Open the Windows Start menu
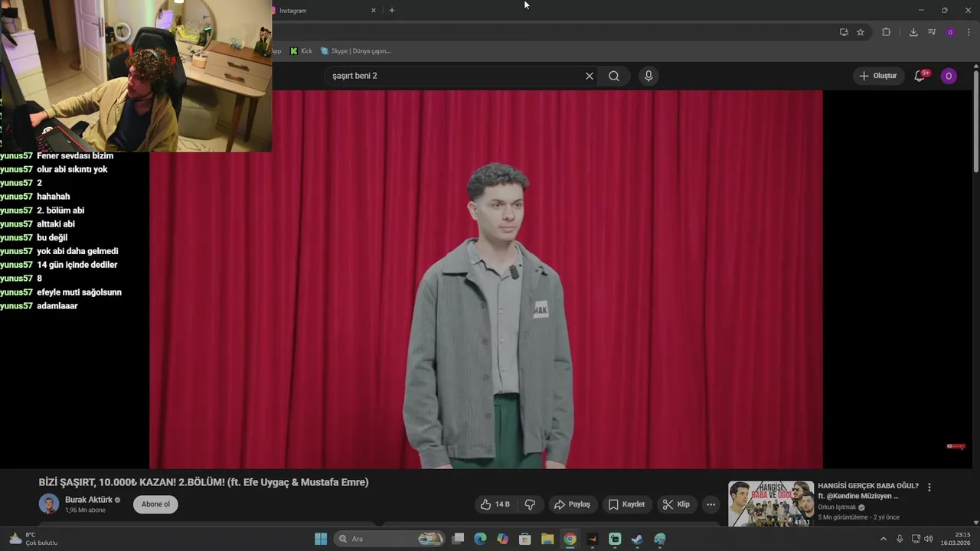This screenshot has height=551, width=980. pyautogui.click(x=321, y=539)
